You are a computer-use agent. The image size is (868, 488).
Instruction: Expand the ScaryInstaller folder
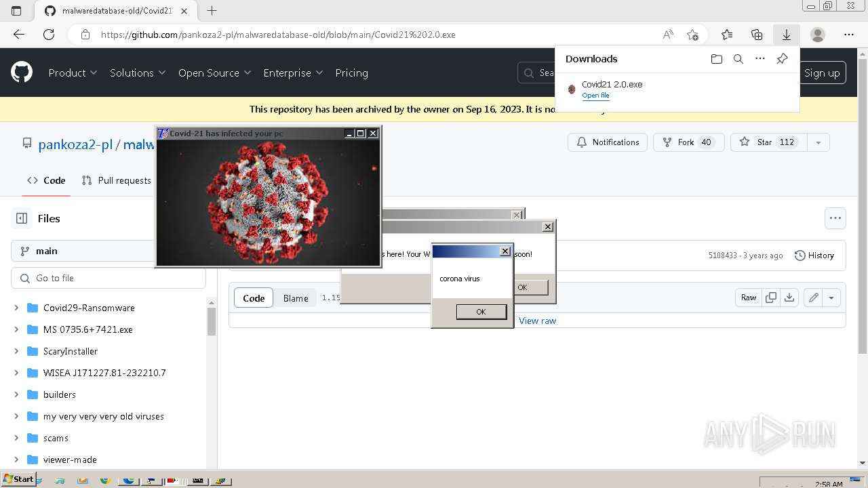point(16,351)
